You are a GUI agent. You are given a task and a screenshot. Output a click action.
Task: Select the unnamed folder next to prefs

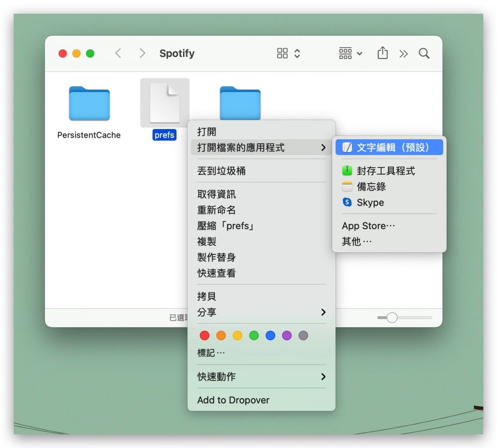coord(240,103)
